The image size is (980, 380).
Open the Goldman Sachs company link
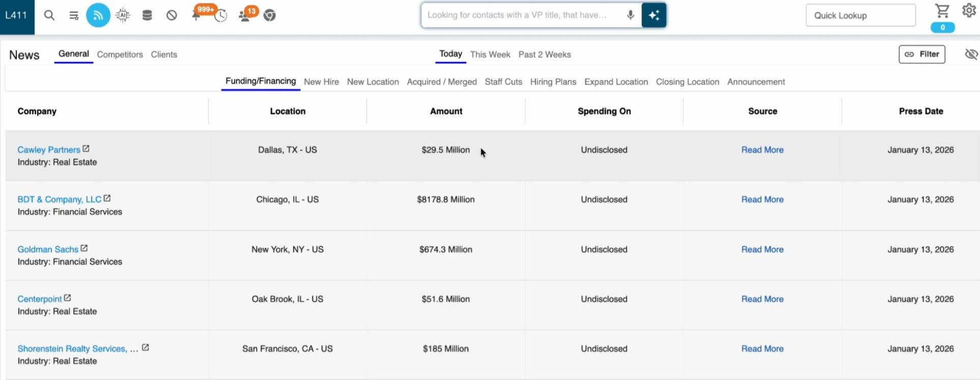(x=48, y=250)
